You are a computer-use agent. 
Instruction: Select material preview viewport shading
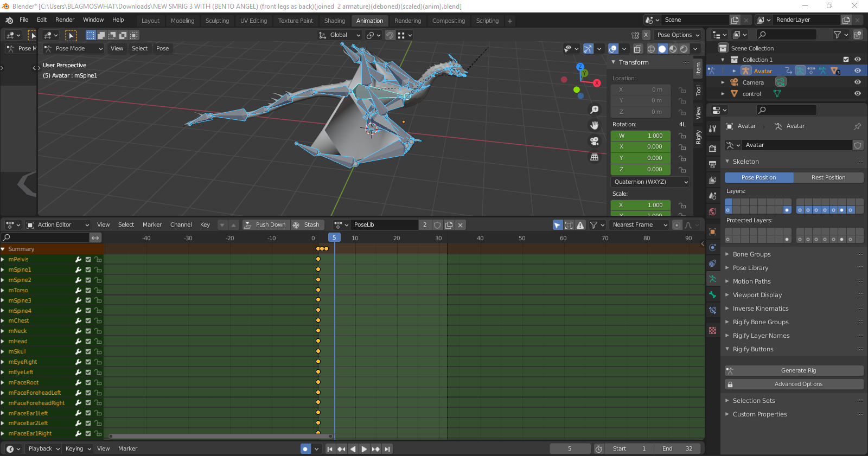point(673,49)
